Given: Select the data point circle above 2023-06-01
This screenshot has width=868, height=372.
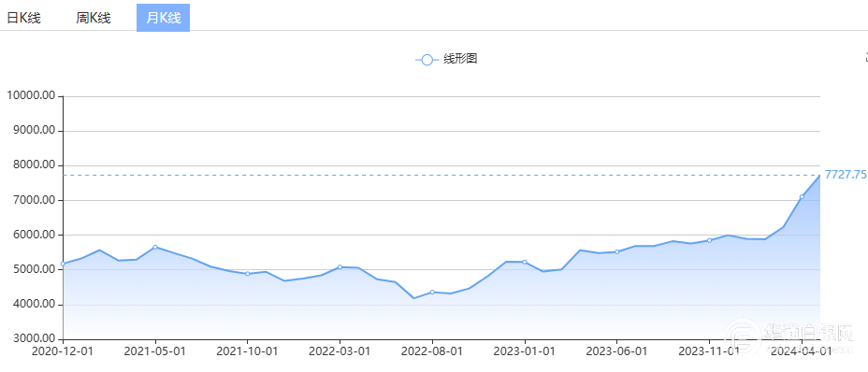Looking at the screenshot, I should (x=616, y=251).
